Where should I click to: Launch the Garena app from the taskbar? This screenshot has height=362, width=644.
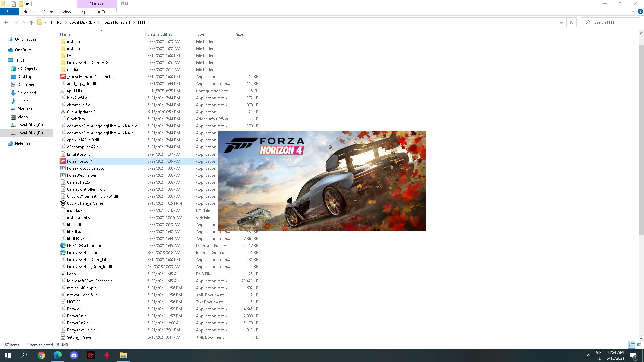(91, 355)
